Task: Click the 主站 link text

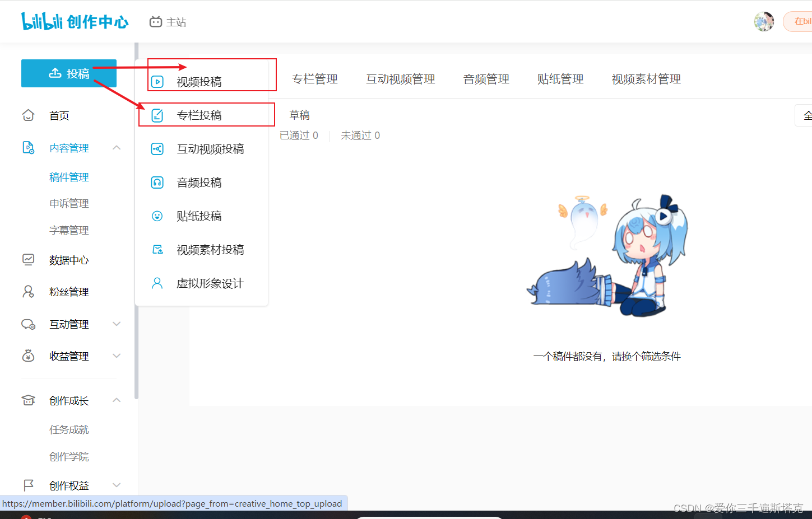Action: coord(176,22)
